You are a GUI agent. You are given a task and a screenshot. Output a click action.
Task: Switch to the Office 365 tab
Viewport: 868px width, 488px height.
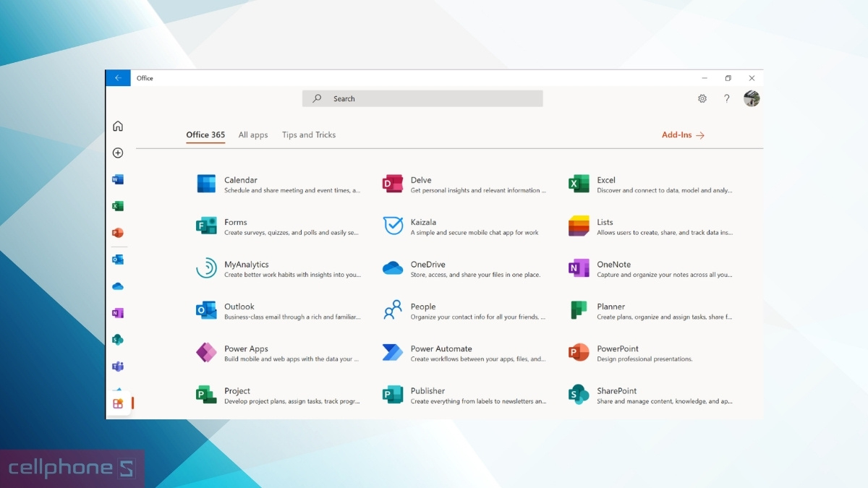205,135
